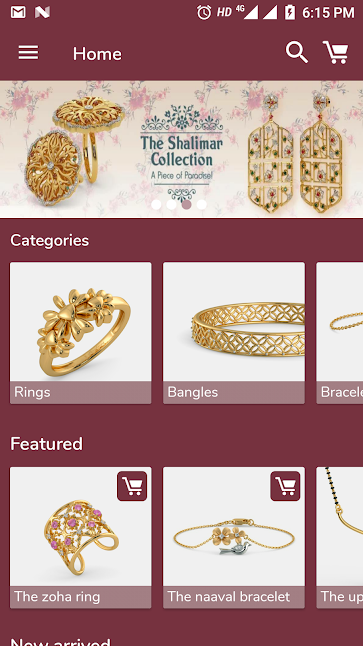The height and width of the screenshot is (646, 363).
Task: View The naaval bracelet product
Action: 234,537
